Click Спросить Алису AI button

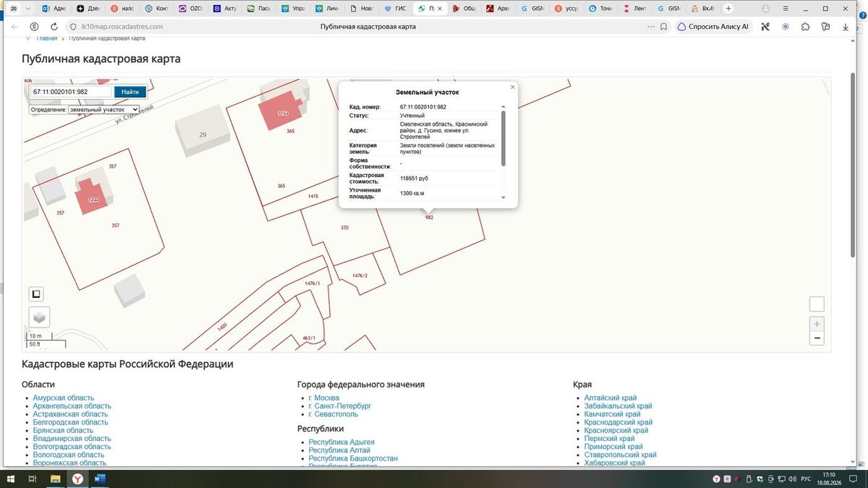click(x=714, y=27)
